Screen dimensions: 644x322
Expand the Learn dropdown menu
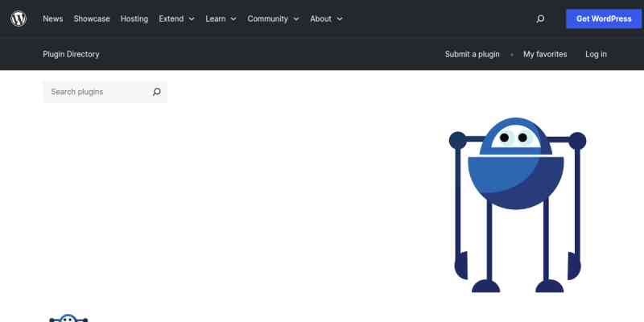click(221, 19)
